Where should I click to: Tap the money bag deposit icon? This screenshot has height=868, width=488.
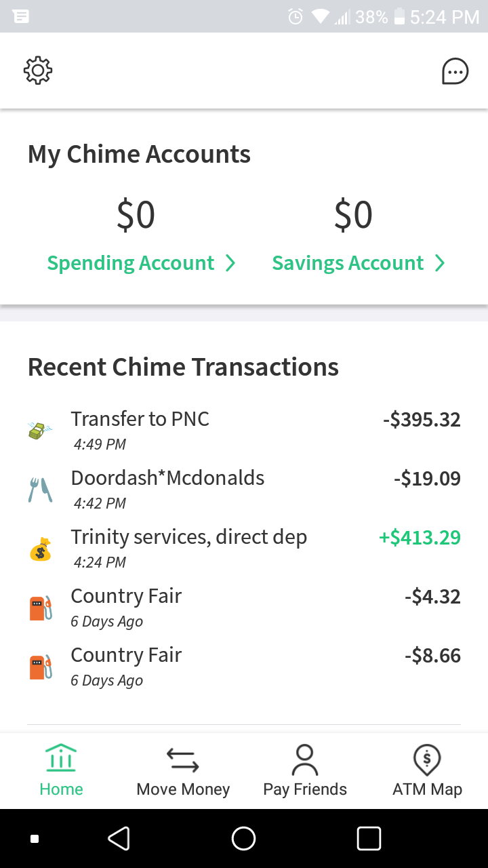41,548
